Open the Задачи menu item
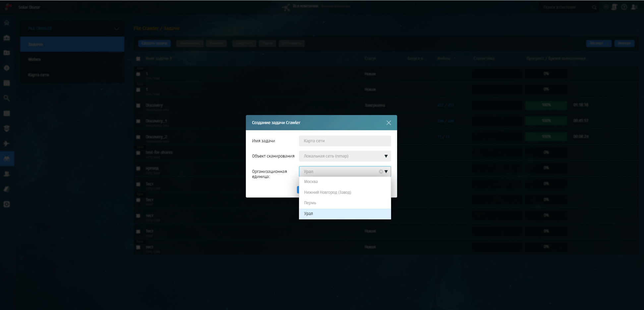This screenshot has height=310, width=644. tap(72, 44)
